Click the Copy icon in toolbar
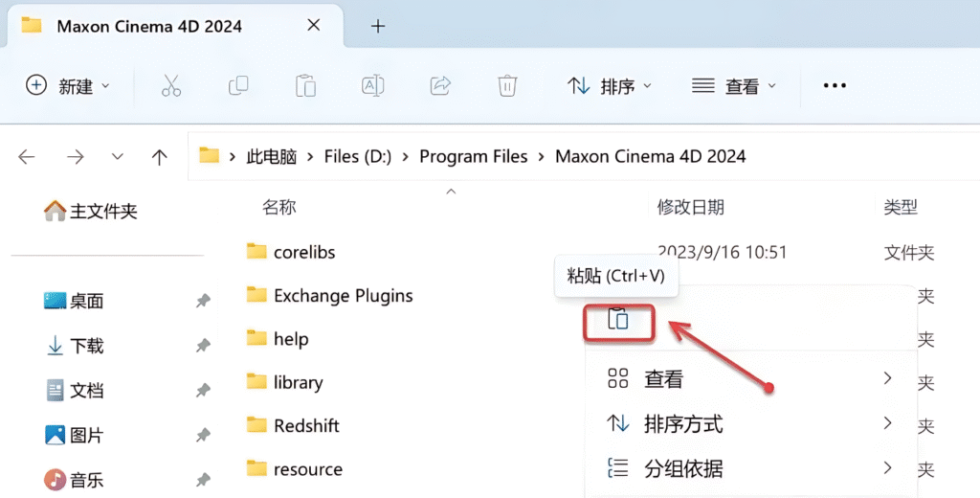The image size is (980, 498). pos(238,85)
